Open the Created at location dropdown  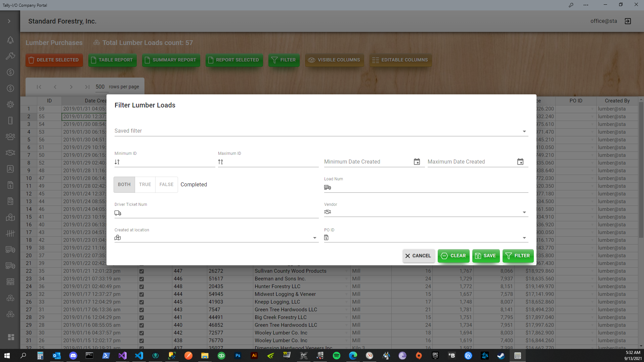tap(314, 237)
